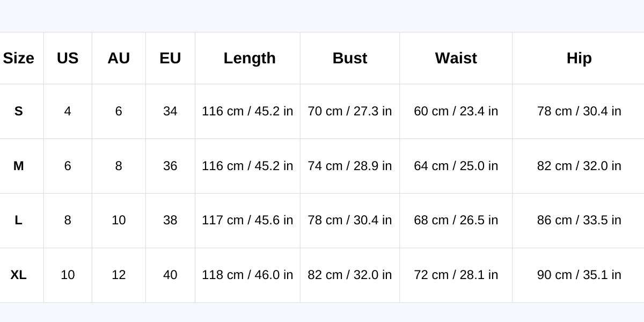Select EU size 34 cell
The image size is (644, 322).
click(170, 111)
